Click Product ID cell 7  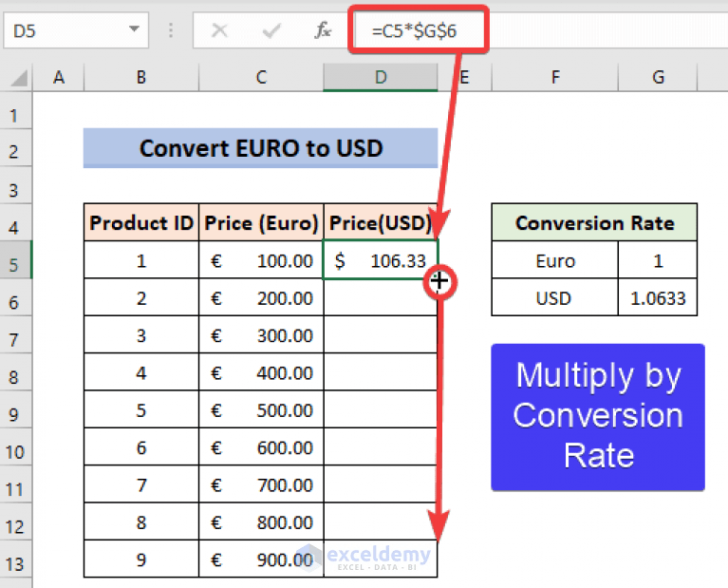pyautogui.click(x=141, y=484)
